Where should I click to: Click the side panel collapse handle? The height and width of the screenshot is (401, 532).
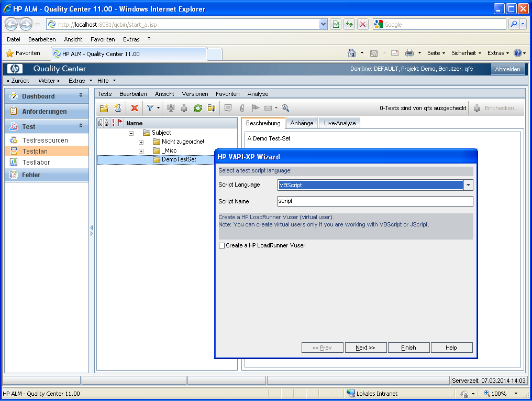[x=92, y=231]
